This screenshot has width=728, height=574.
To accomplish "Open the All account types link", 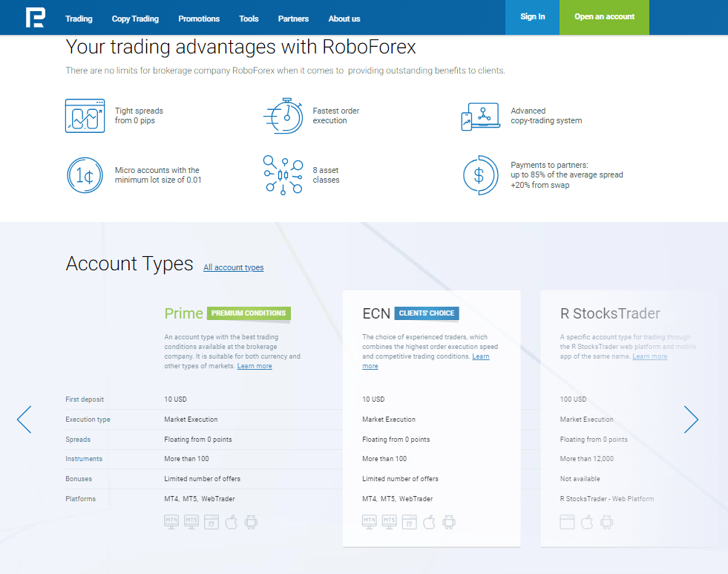I will click(233, 267).
